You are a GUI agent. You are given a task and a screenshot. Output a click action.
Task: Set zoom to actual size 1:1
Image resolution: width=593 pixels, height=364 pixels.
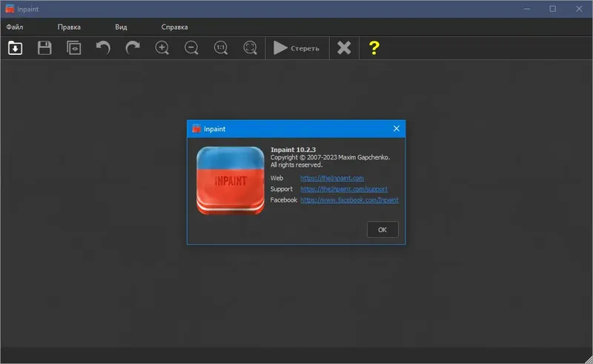[x=221, y=48]
